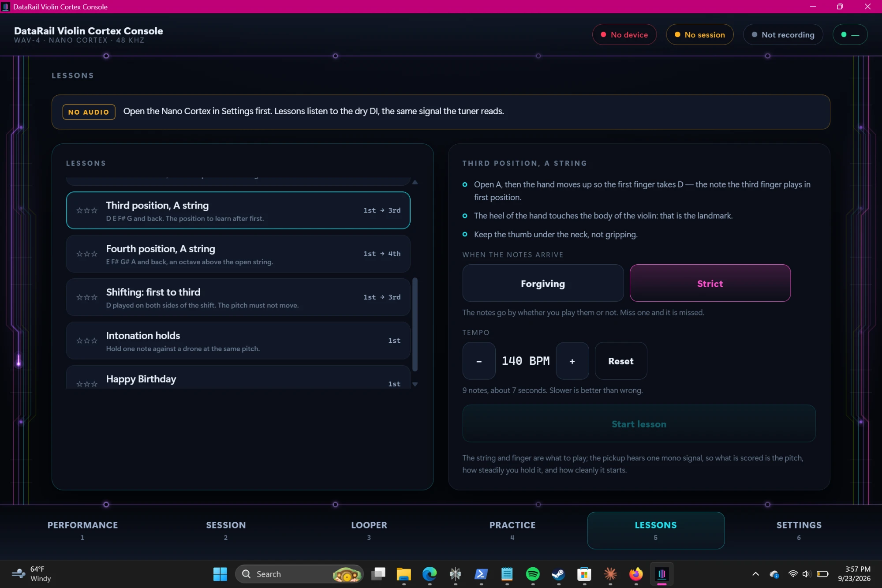
Task: Open Microsoft Edge from the taskbar
Action: click(x=430, y=574)
